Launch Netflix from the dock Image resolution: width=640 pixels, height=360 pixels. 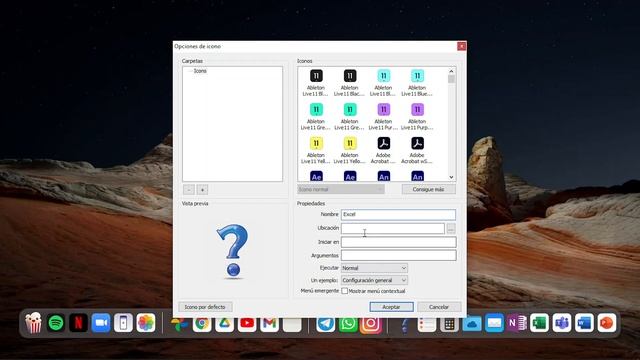[78, 323]
